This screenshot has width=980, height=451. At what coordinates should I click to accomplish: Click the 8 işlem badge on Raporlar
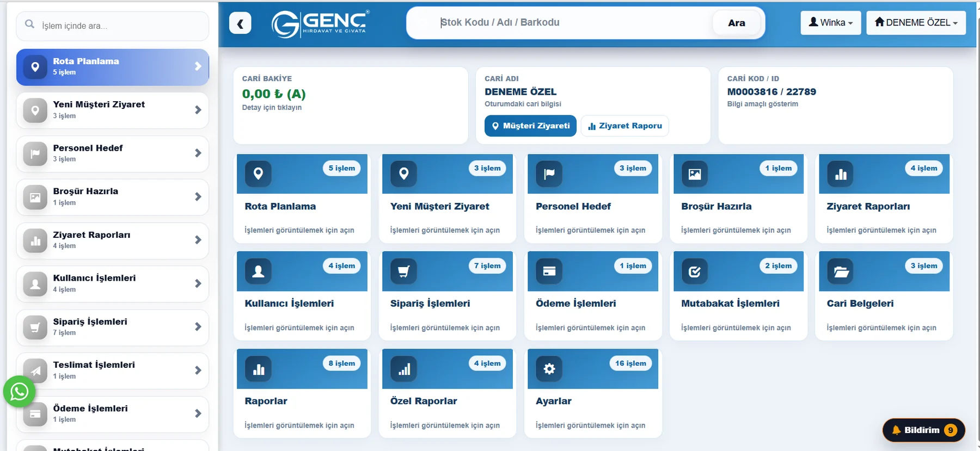pyautogui.click(x=341, y=363)
